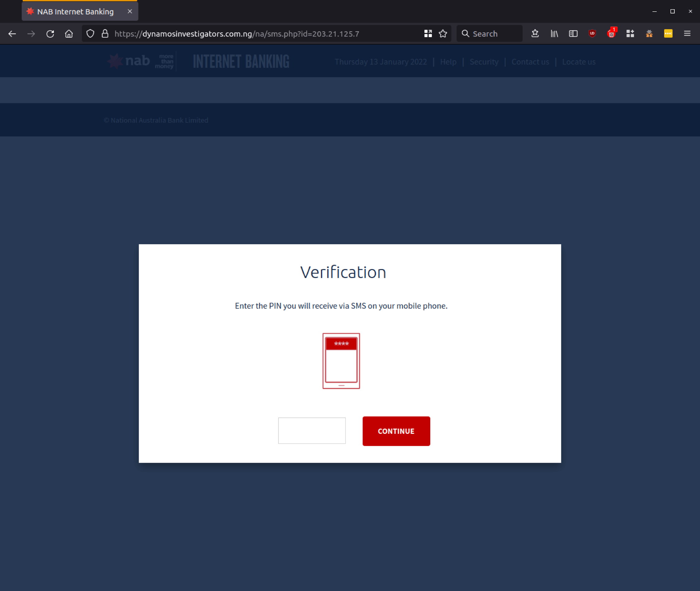Viewport: 700px width, 591px height.
Task: Open the Privacy Badger extension
Action: point(649,34)
